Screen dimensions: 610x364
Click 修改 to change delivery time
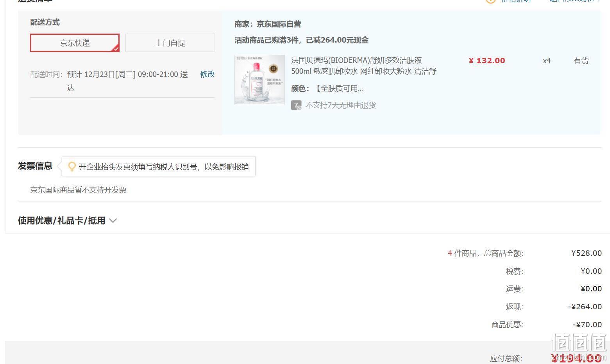[x=208, y=74]
